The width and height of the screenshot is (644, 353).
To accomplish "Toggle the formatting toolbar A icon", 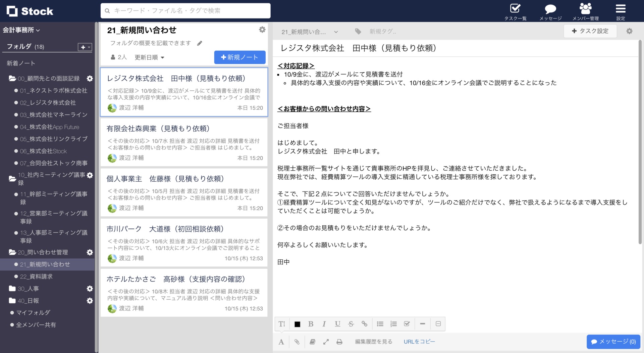I will (281, 342).
